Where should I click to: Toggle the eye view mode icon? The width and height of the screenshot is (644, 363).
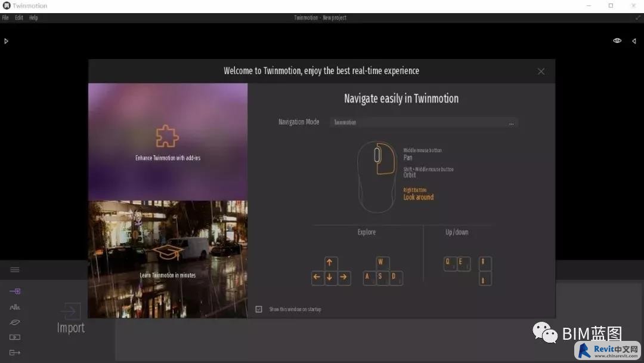[x=617, y=41]
